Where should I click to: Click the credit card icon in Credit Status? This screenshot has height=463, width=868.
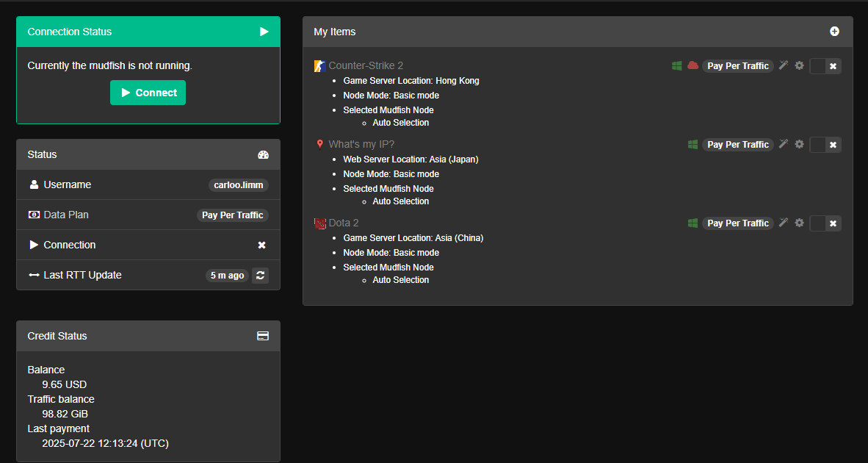pos(263,336)
